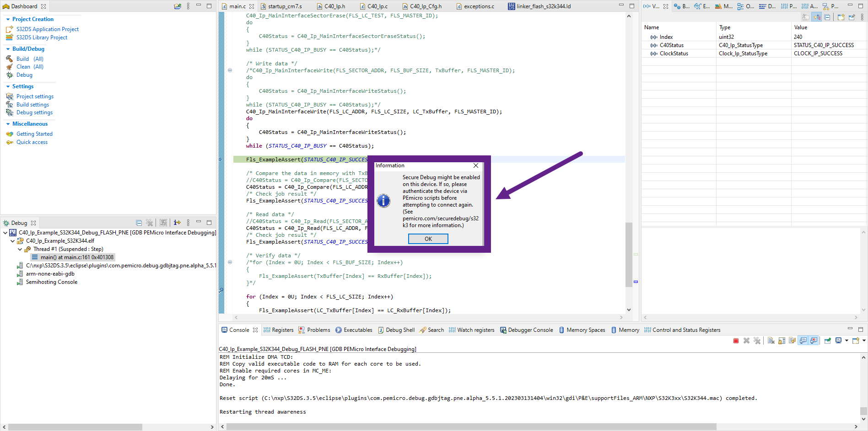Select the C40Status variable row

(x=754, y=45)
